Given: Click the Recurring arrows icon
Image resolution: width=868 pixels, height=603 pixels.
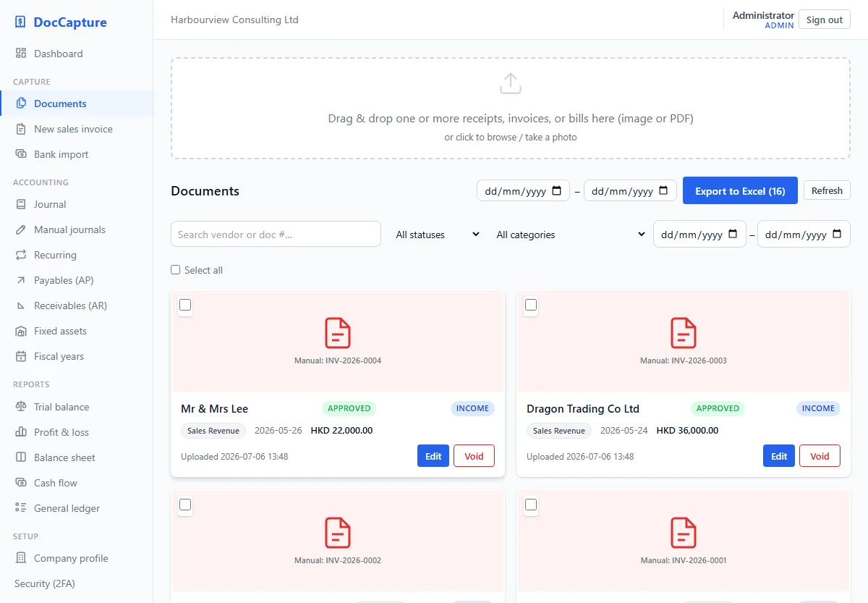Looking at the screenshot, I should click(21, 255).
